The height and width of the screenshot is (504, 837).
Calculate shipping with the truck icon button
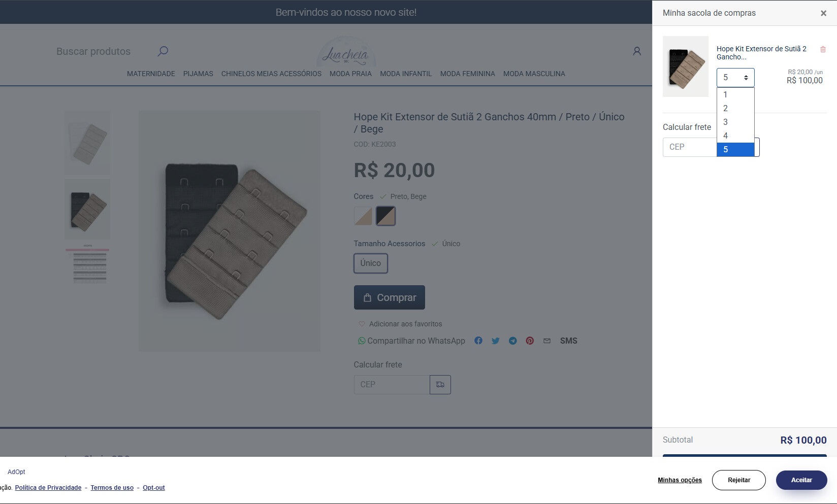pos(440,385)
